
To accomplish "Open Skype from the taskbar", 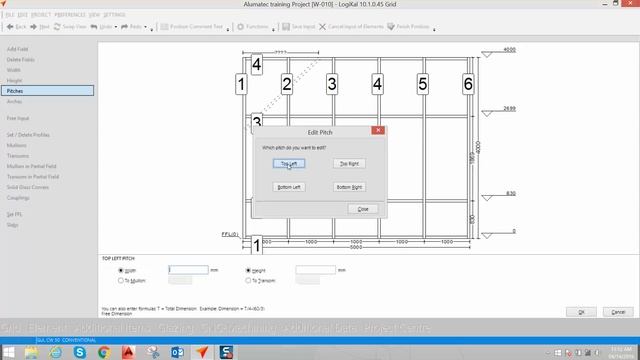I will (x=80, y=352).
